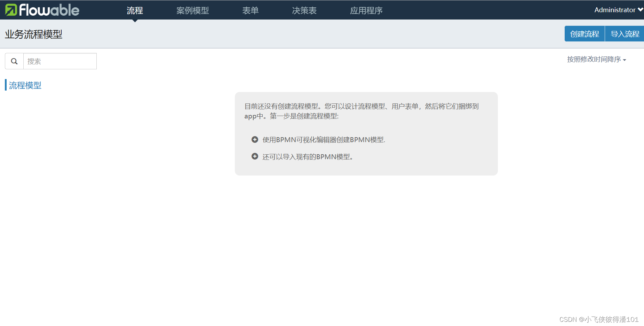644x326 pixels.
Task: Click plus icon beside 还可以导入现有的BPMN模型
Action: (x=255, y=156)
